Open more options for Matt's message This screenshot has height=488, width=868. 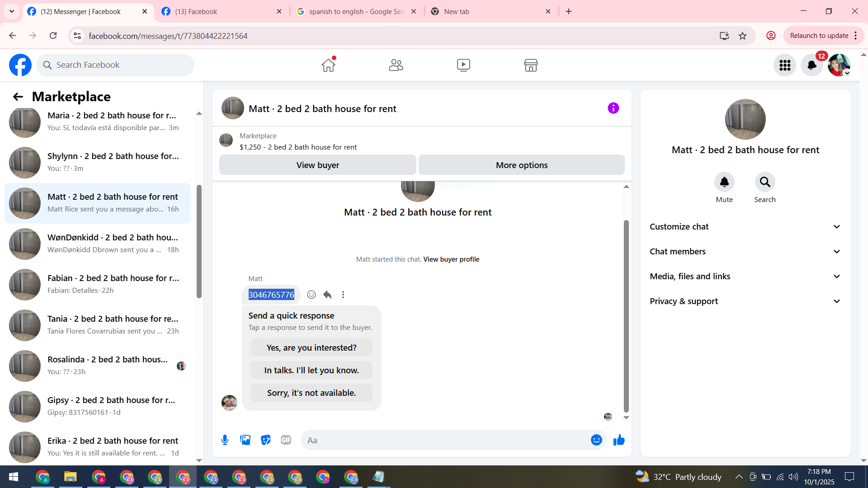click(343, 295)
